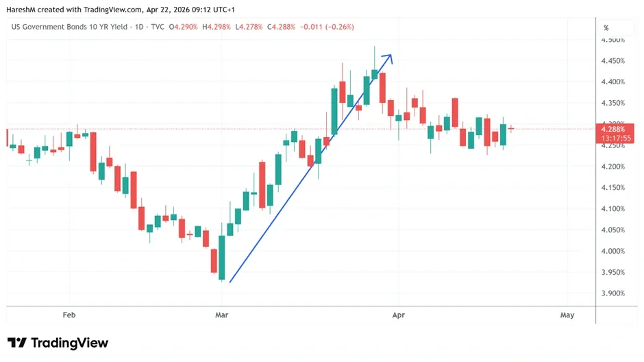This screenshot has height=362, width=644.
Task: Click the countdown timer 13:17:55 label
Action: point(616,138)
